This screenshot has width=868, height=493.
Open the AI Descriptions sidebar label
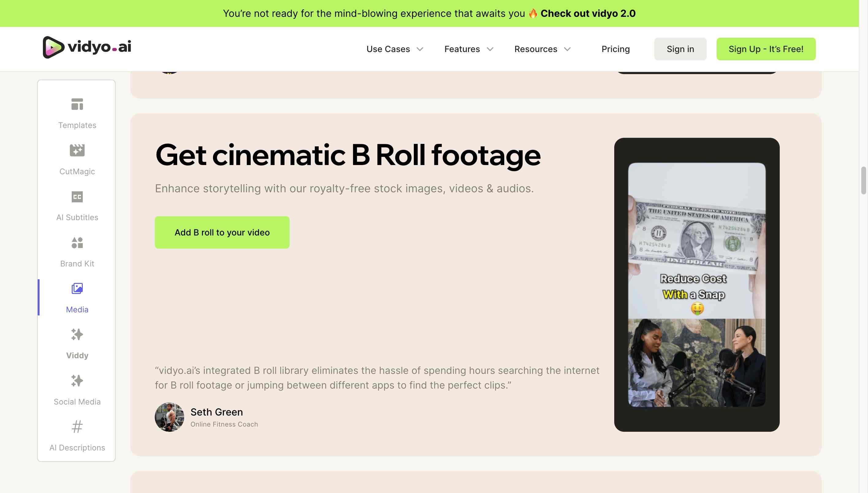click(x=77, y=448)
